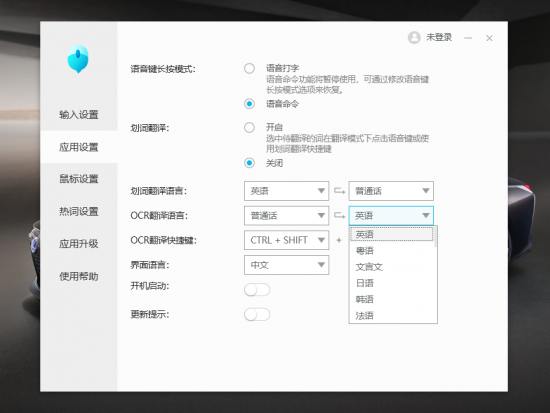Open the OCR翻译语言 source dropdown showing 普通话
The height and width of the screenshot is (413, 550).
287,215
